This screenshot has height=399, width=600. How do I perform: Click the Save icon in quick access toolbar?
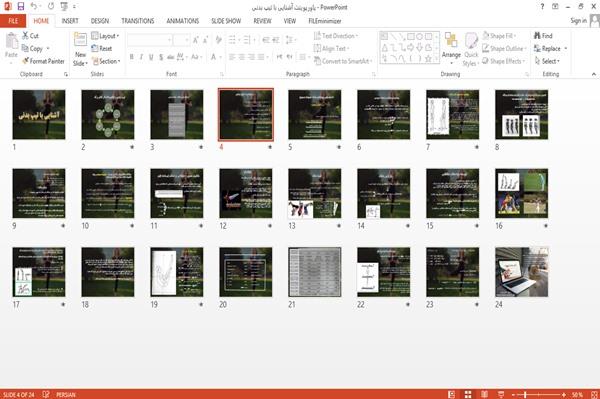tap(21, 6)
